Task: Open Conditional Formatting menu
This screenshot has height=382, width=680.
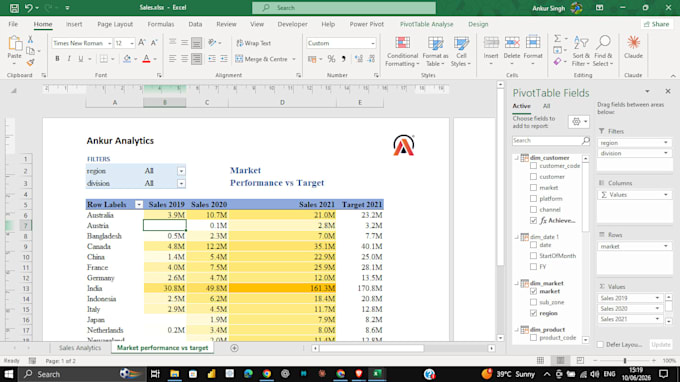Action: click(402, 51)
